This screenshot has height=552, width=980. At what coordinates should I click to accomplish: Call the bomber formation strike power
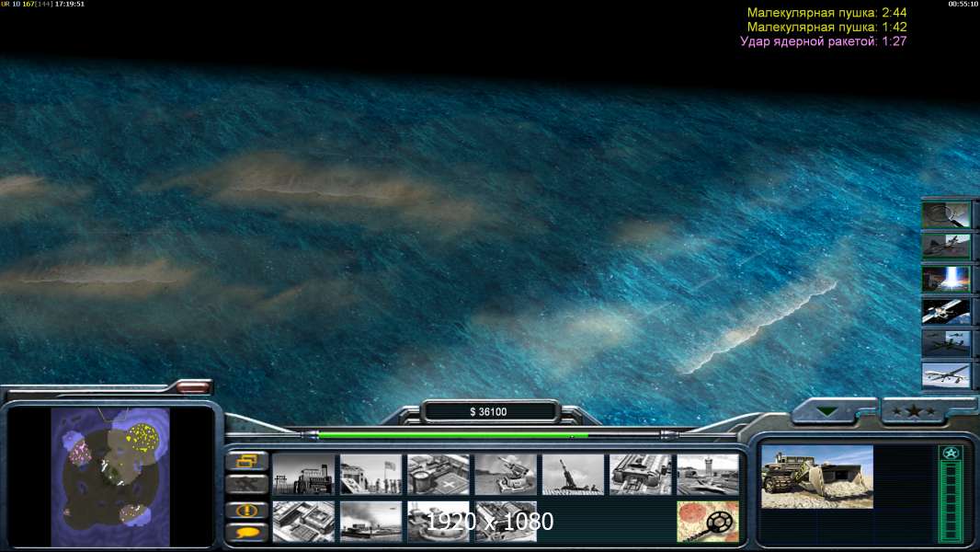[x=946, y=343]
